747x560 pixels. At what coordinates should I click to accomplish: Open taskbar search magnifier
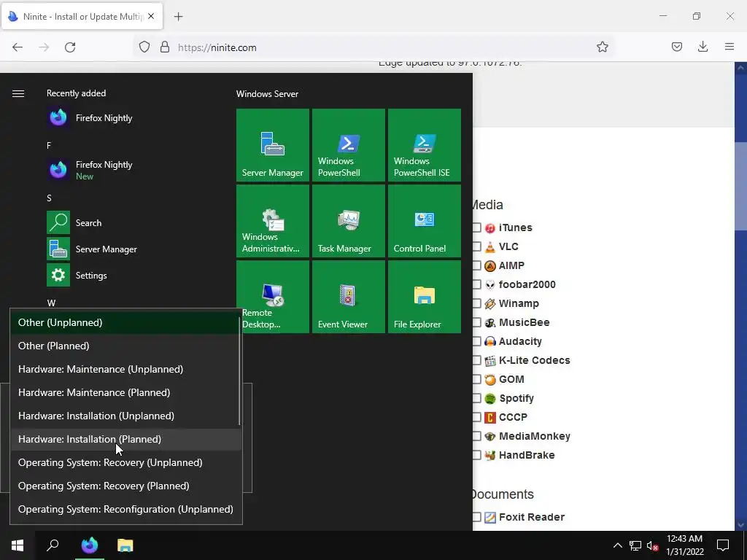(x=53, y=545)
